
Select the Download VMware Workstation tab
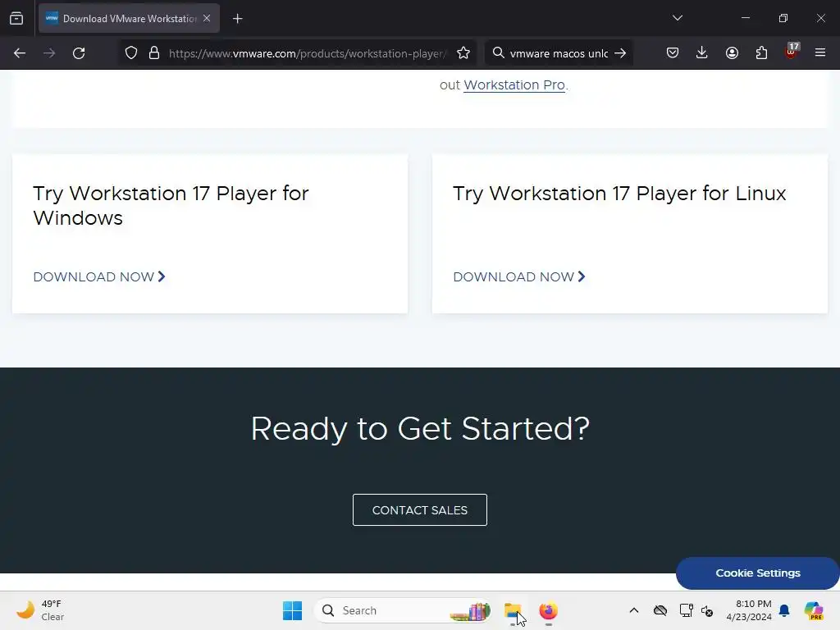(129, 18)
